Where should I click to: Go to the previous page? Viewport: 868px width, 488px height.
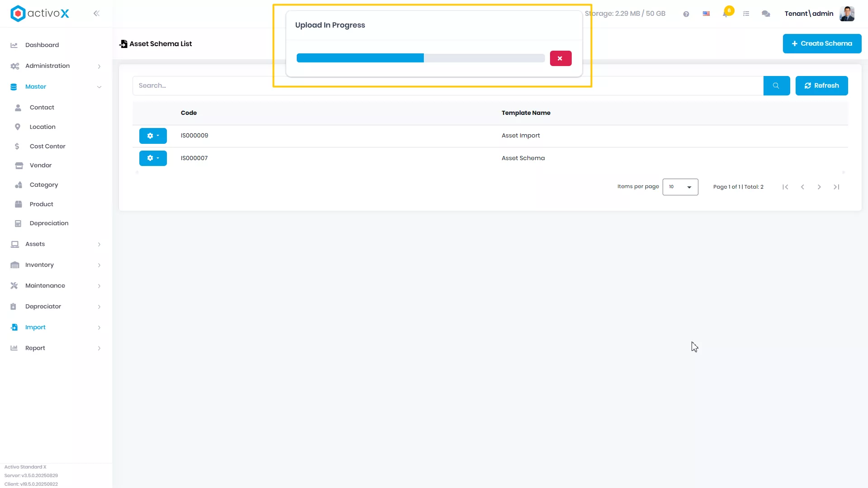pos(802,187)
